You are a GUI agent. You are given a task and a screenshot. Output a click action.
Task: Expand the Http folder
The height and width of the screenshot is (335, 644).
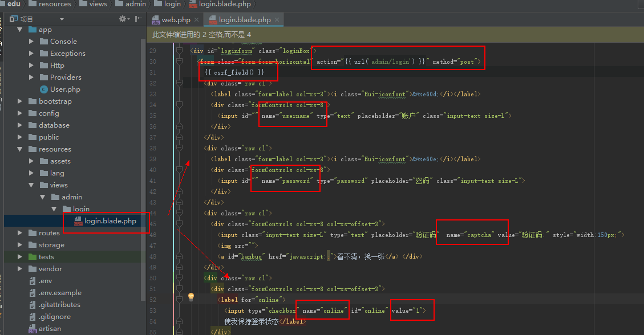(x=31, y=66)
